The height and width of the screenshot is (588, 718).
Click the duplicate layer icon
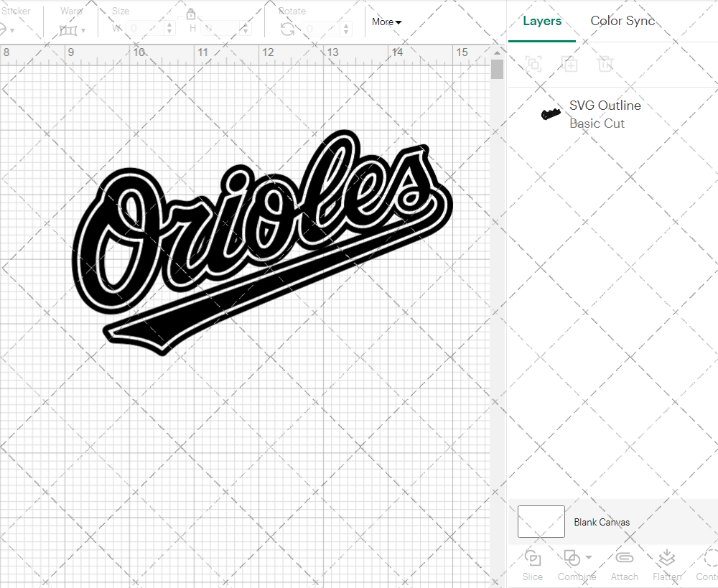click(570, 64)
